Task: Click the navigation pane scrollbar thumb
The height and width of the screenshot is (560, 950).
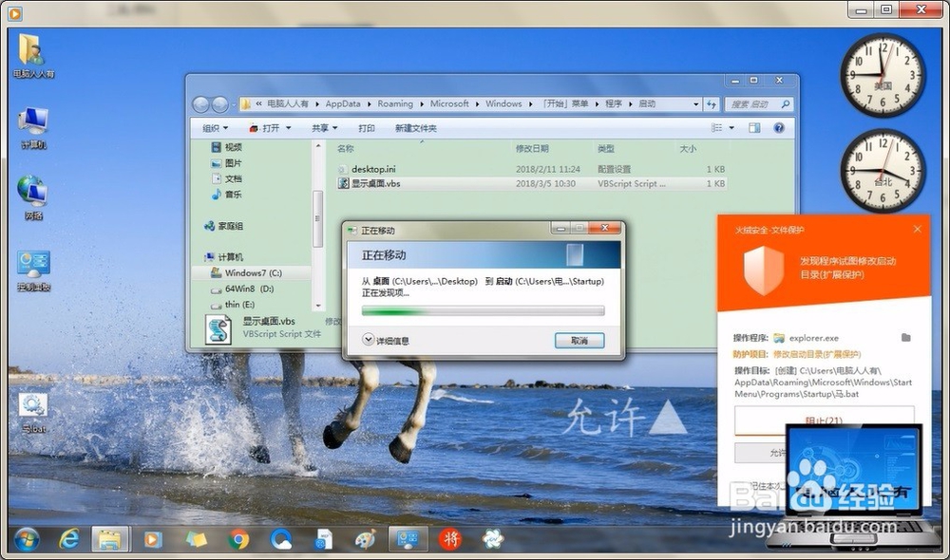Action: [317, 218]
